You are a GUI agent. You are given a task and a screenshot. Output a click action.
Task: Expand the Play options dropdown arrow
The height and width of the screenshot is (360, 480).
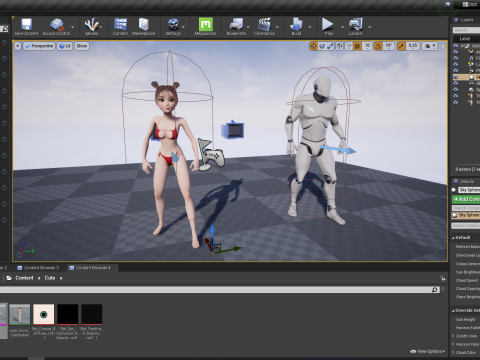pyautogui.click(x=342, y=27)
